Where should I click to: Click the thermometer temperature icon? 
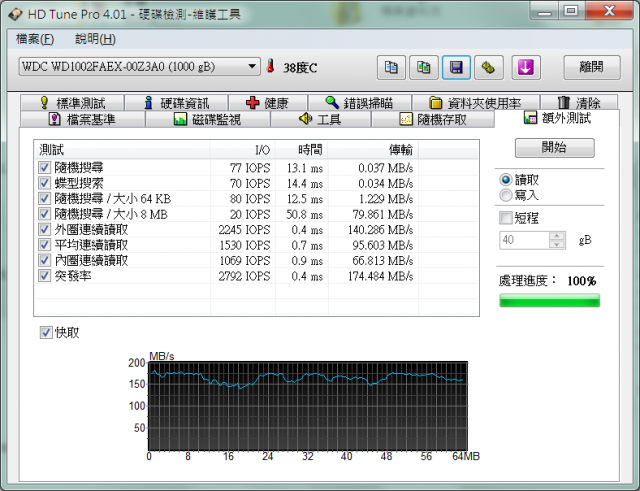(270, 66)
